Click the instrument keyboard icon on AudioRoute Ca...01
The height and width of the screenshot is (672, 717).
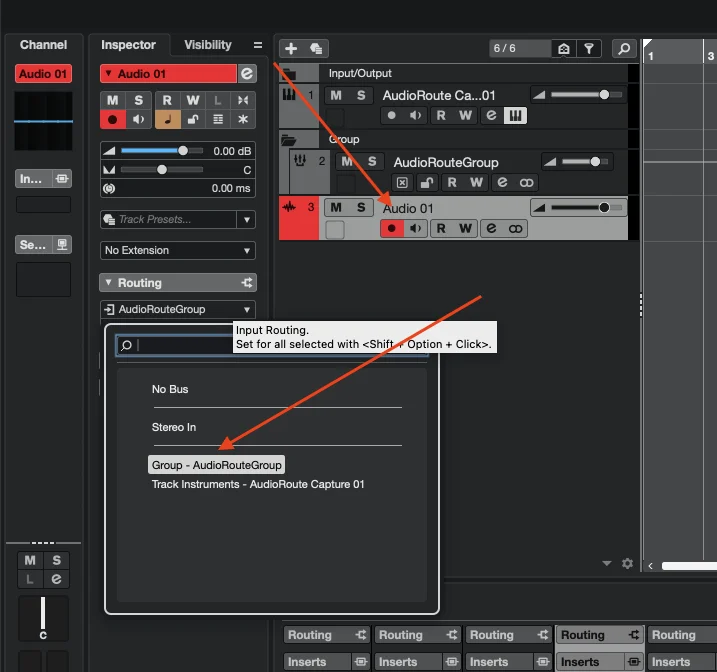pos(515,115)
